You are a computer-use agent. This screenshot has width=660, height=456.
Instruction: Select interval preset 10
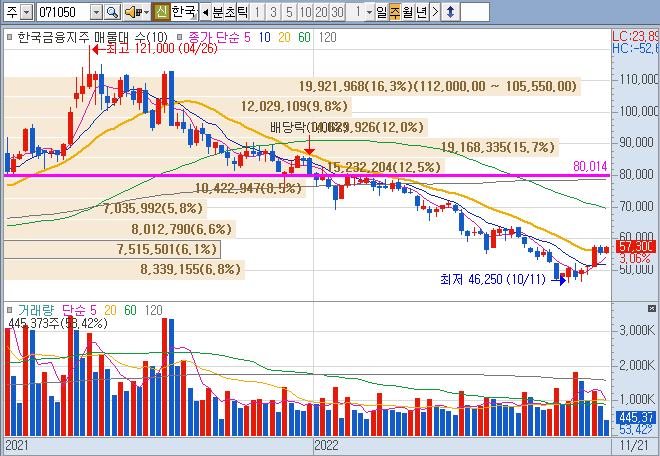[x=305, y=12]
